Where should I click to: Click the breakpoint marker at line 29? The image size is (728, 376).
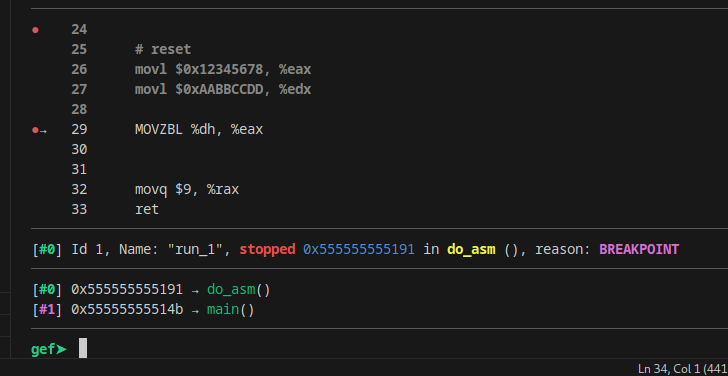click(35, 130)
